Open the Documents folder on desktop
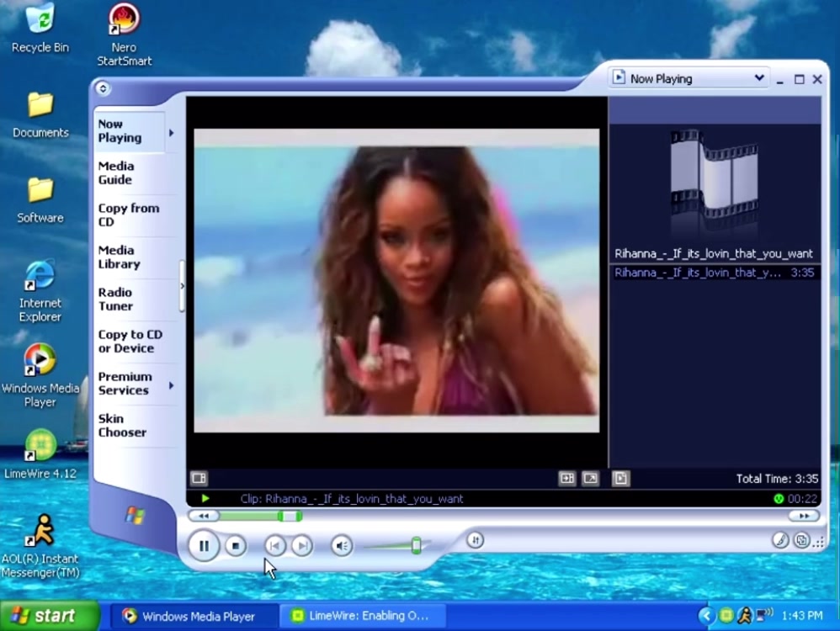 coord(40,115)
